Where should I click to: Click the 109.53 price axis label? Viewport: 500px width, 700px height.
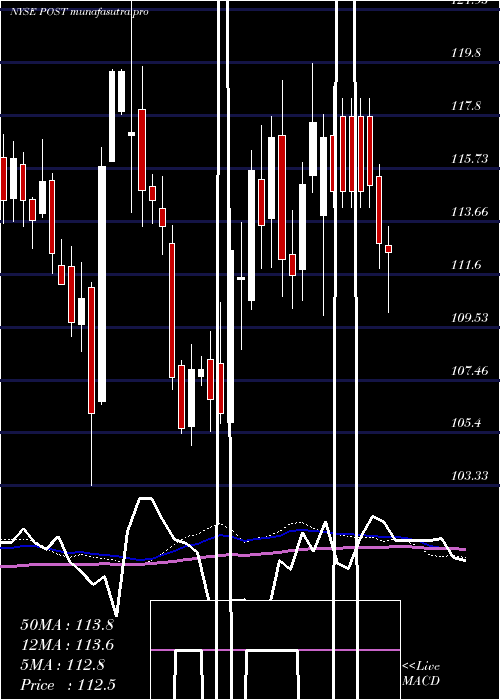point(470,318)
